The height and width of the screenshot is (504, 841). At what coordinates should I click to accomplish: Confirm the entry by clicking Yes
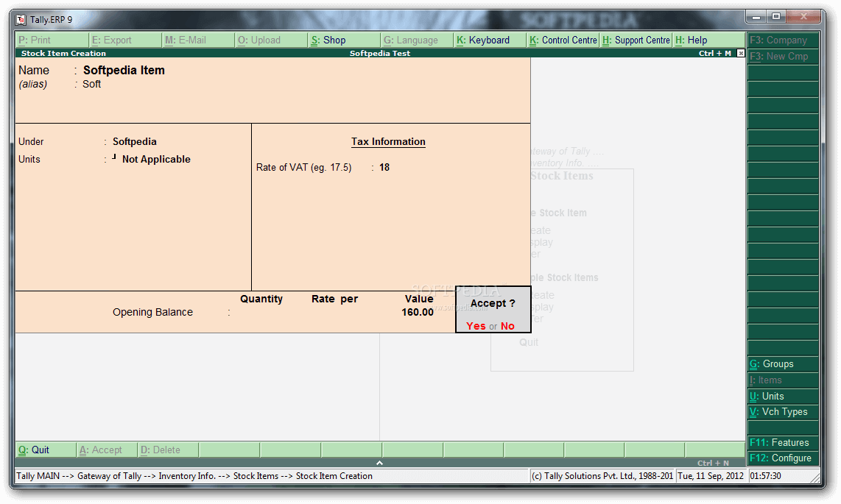pyautogui.click(x=476, y=326)
